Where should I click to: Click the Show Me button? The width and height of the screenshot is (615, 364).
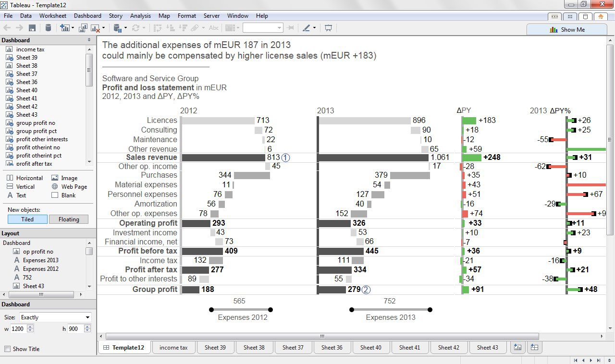point(567,29)
